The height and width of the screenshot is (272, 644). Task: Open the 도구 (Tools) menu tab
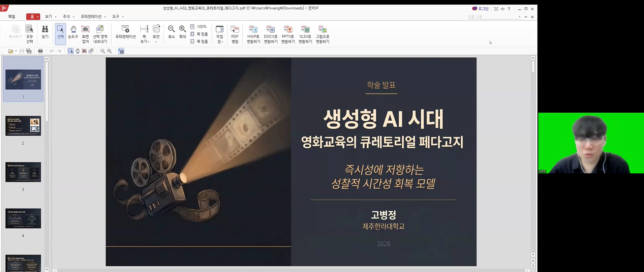click(x=116, y=17)
